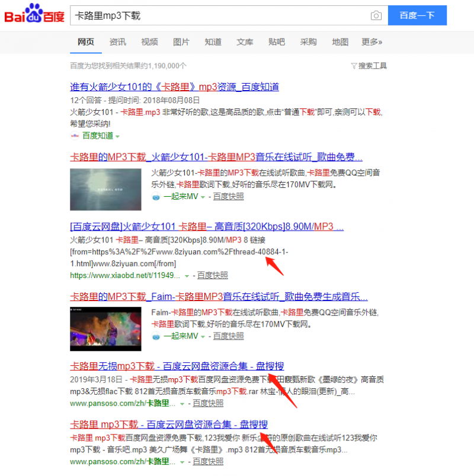This screenshot has width=474, height=476.
Task: Click the date text 2019年3月18日
Action: pyautogui.click(x=96, y=379)
